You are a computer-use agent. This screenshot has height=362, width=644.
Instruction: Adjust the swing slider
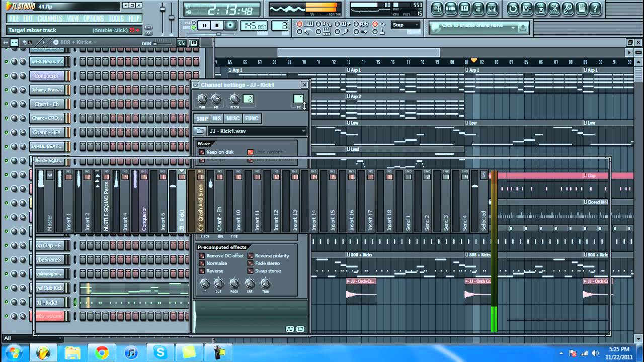tap(162, 43)
